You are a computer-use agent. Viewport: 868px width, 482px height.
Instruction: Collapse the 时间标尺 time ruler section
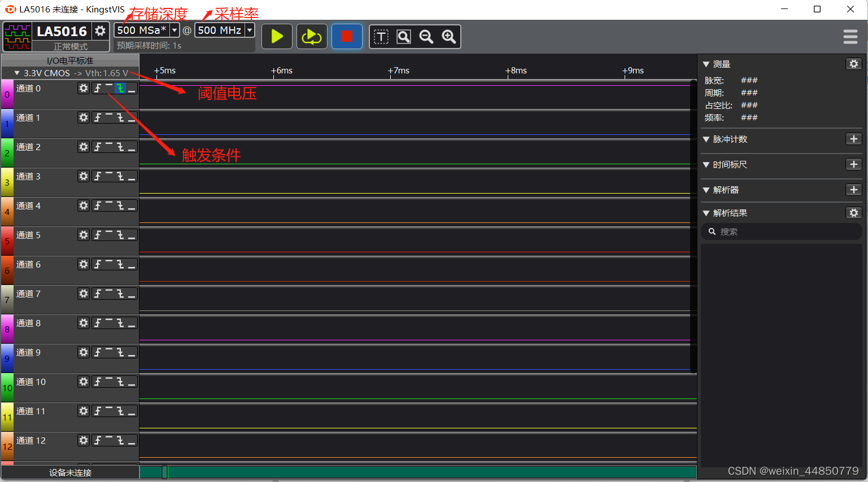[706, 165]
